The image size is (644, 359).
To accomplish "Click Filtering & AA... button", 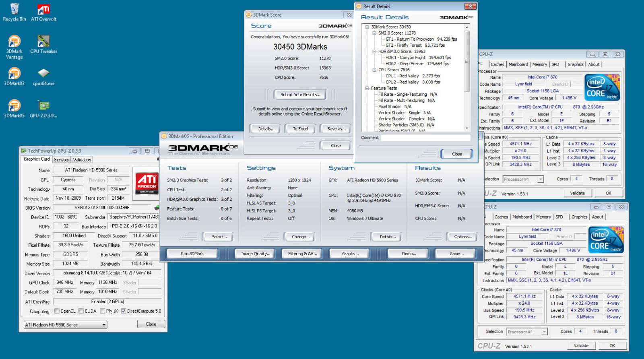I will point(302,254).
